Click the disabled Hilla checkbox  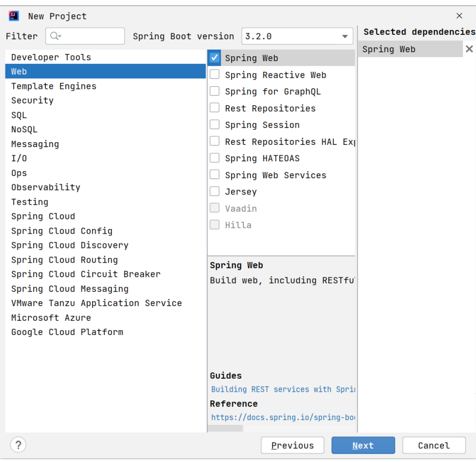click(x=215, y=224)
